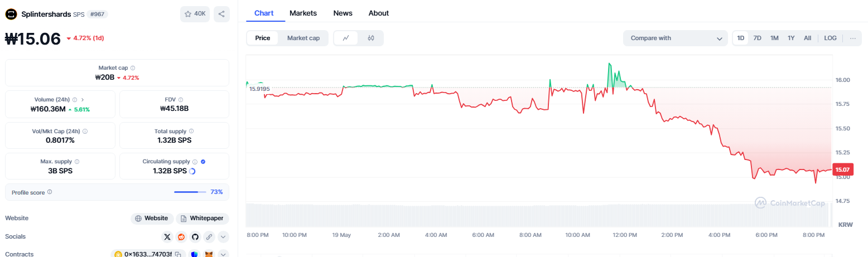868x257 pixels.
Task: Click the ₩45.18B FDV value
Action: coord(174,109)
